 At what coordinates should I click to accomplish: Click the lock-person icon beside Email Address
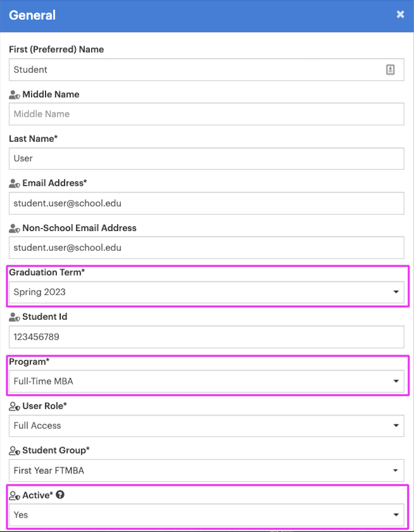(x=15, y=184)
